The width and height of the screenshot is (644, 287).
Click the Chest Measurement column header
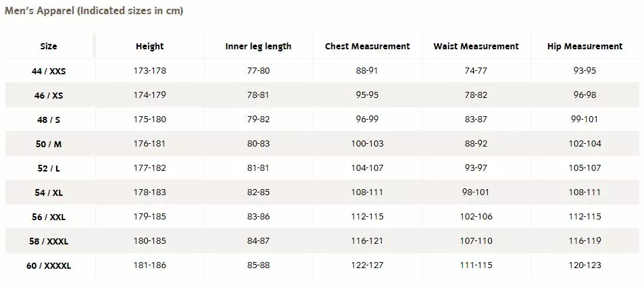(367, 47)
